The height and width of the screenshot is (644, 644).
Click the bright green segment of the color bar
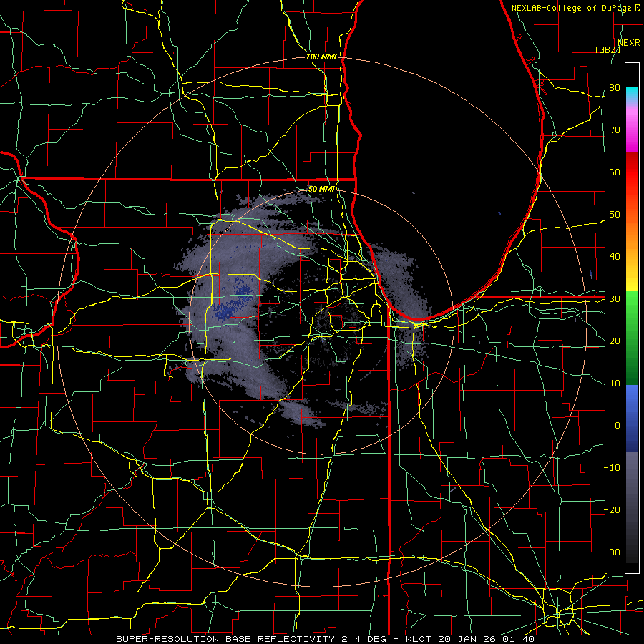tap(632, 312)
